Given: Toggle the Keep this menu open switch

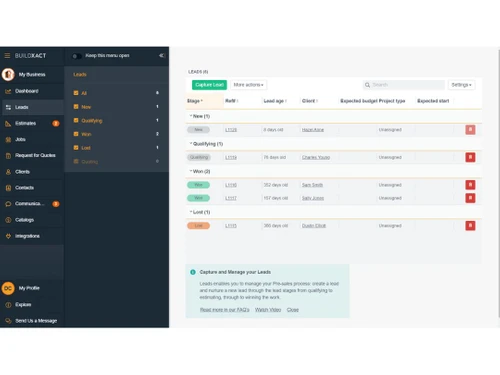Looking at the screenshot, I should pos(77,56).
